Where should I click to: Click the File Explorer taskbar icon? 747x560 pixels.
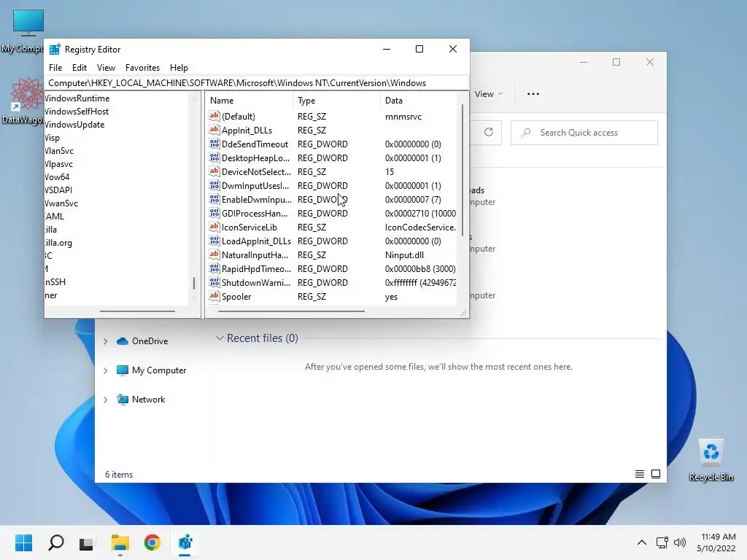click(120, 542)
